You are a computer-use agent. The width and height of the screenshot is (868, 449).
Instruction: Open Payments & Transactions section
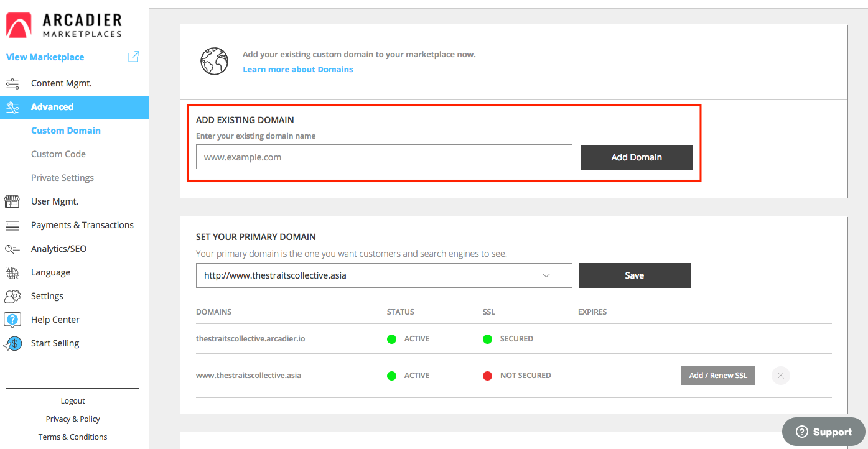coord(82,225)
